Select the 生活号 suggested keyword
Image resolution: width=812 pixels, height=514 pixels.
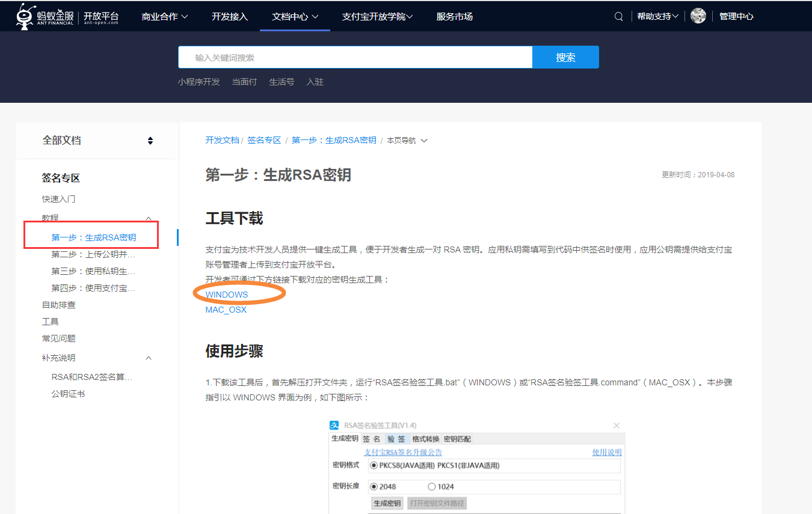[281, 82]
